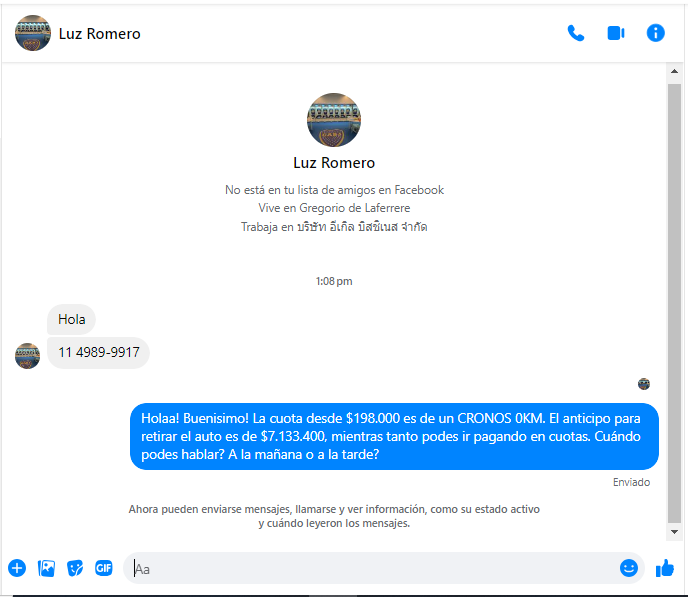Click Luz Romero name under profile picture
The width and height of the screenshot is (688, 597).
point(334,163)
